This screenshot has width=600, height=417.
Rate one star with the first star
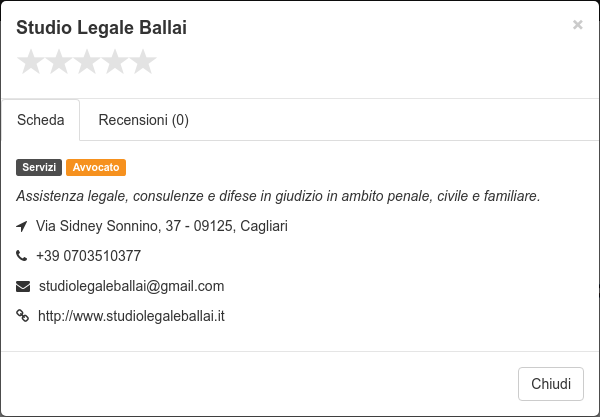coord(31,62)
